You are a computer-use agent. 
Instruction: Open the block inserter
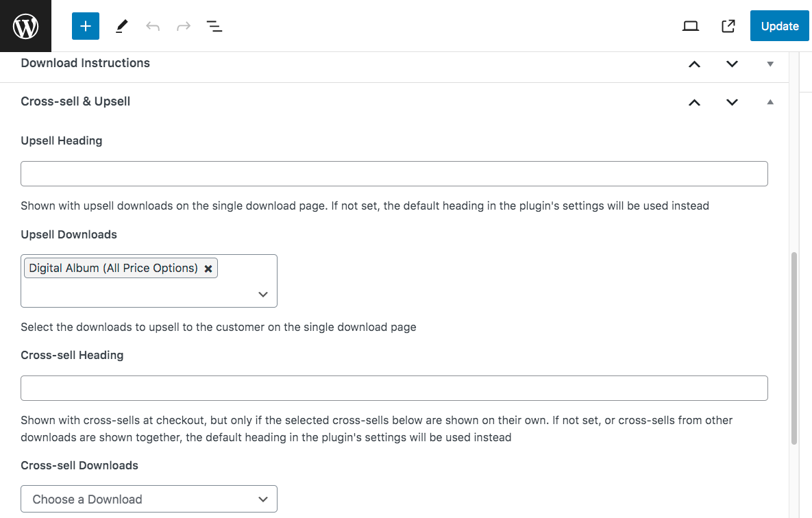coord(85,25)
